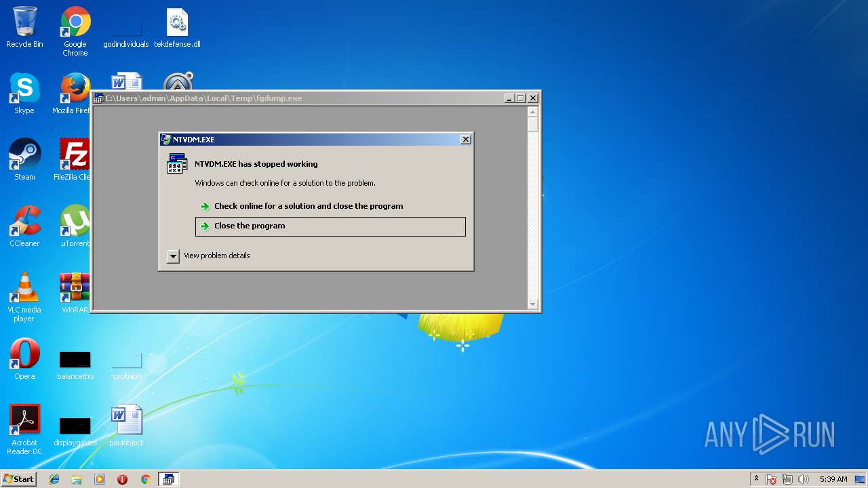Select the tekdefense.dll file icon
Image resolution: width=868 pixels, height=488 pixels.
[x=177, y=27]
